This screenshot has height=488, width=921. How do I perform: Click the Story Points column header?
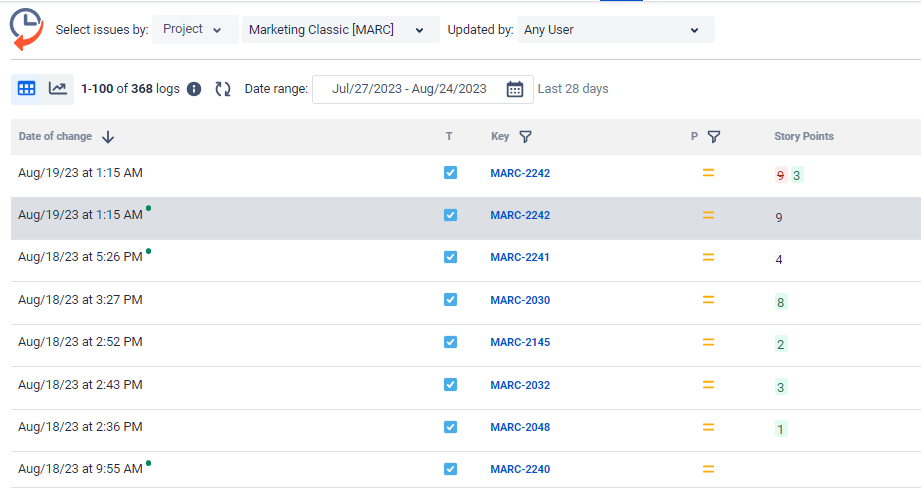(804, 136)
